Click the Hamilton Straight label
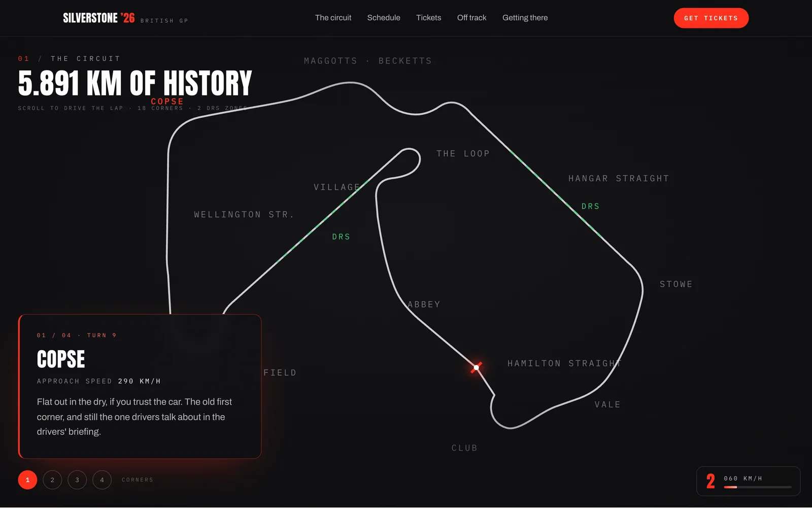The image size is (812, 508). [x=564, y=363]
